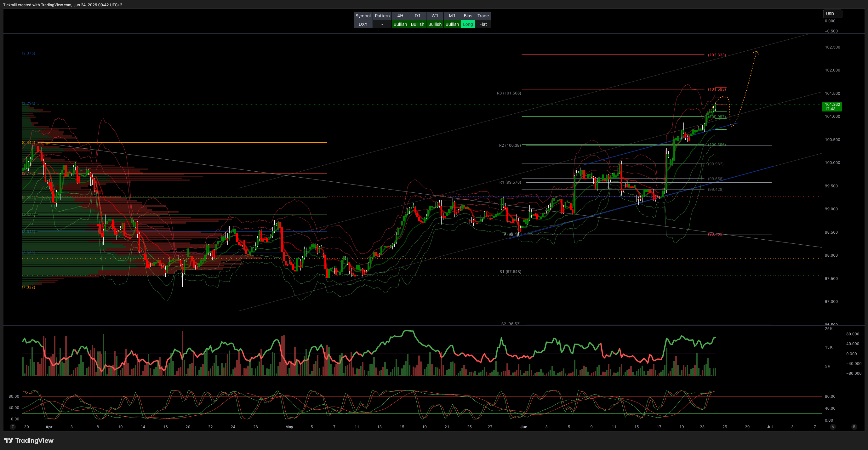Image resolution: width=868 pixels, height=450 pixels.
Task: Click the Bullish cell under D1
Action: (x=418, y=24)
